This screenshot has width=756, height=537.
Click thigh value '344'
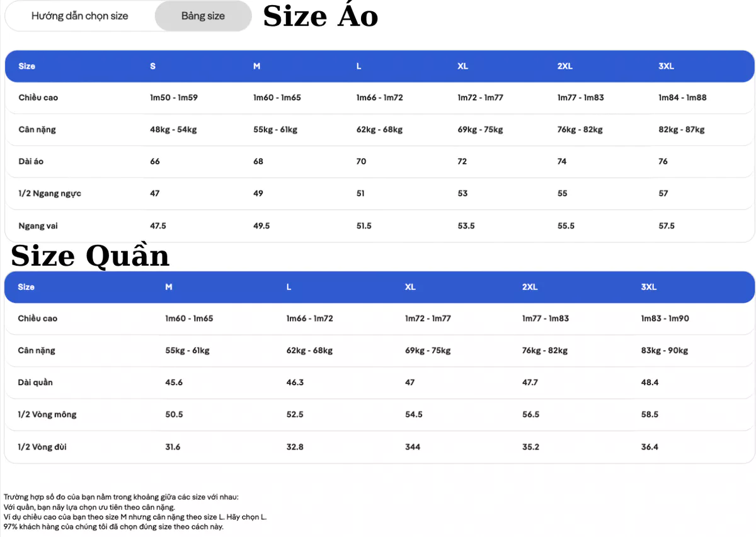413,447
